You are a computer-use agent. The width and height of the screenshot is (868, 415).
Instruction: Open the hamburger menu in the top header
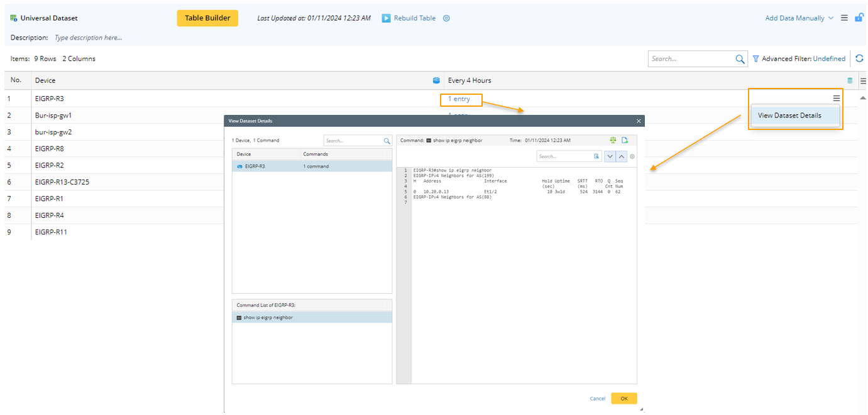pos(845,18)
